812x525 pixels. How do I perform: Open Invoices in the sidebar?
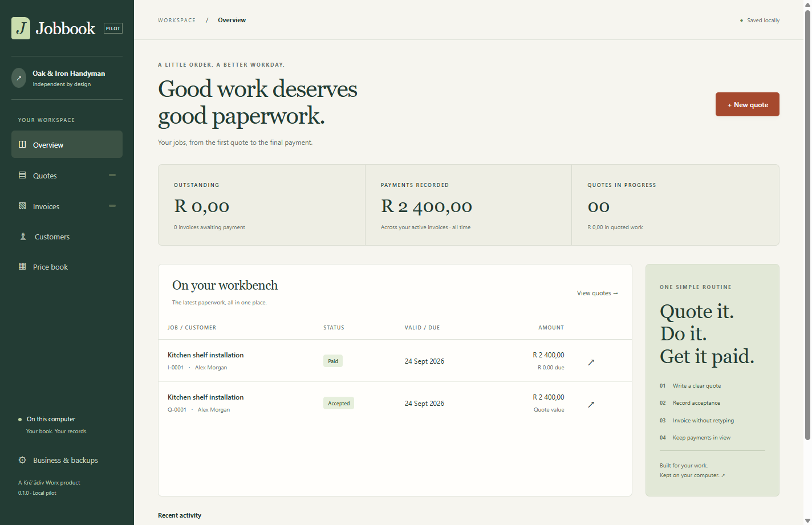point(67,206)
